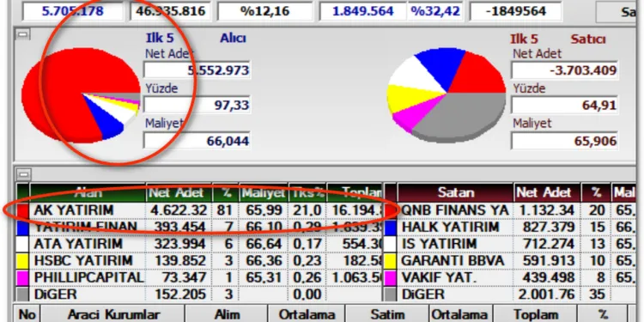Viewport: 644px width, 322px height.
Task: Click the red swatch beside AK YATIRIM
Action: [x=22, y=210]
